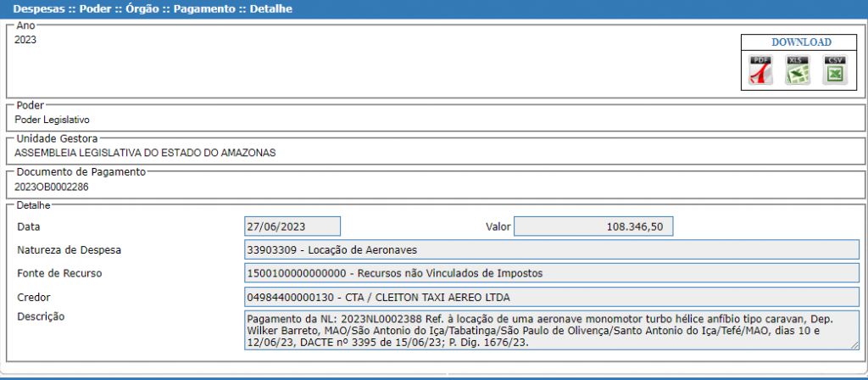The width and height of the screenshot is (868, 380).
Task: Click the Descrição label
Action: [x=41, y=317]
